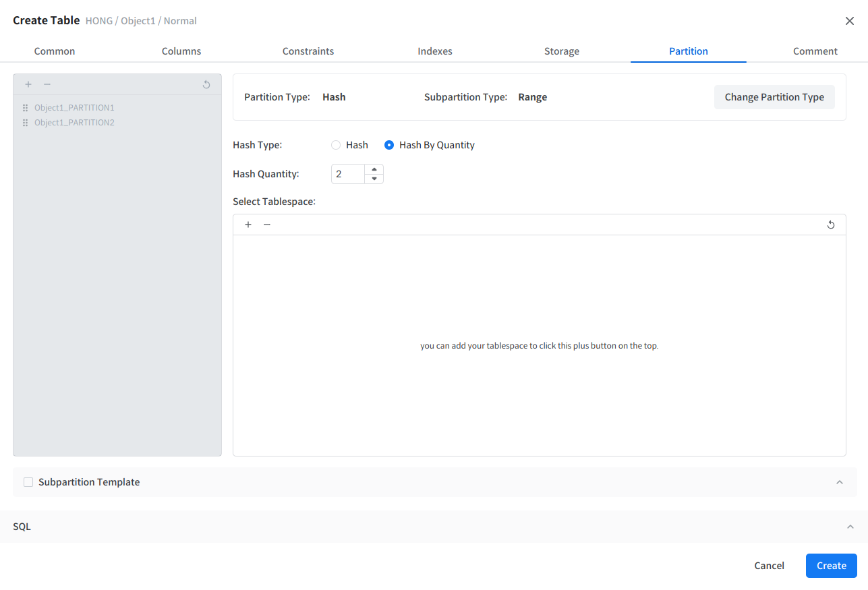Click the Create button
This screenshot has height=590, width=868.
pyautogui.click(x=831, y=566)
